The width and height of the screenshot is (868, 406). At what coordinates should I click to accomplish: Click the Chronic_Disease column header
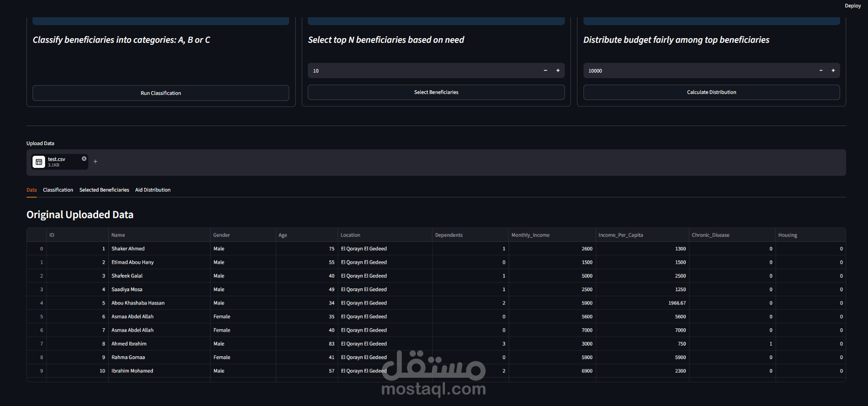click(x=732, y=235)
